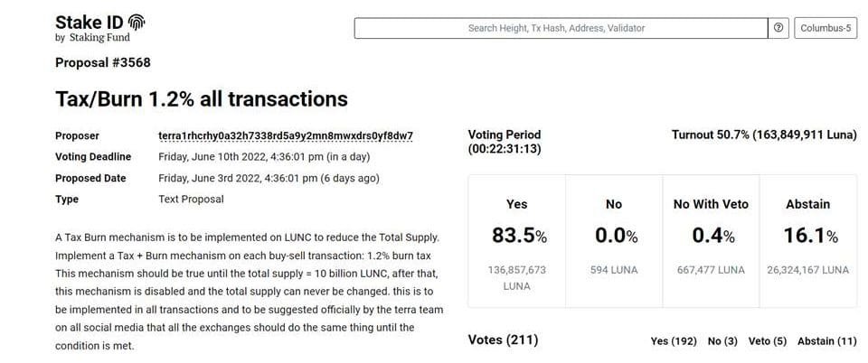Show Abstain (11) votes
The height and width of the screenshot is (363, 868).
click(x=826, y=340)
